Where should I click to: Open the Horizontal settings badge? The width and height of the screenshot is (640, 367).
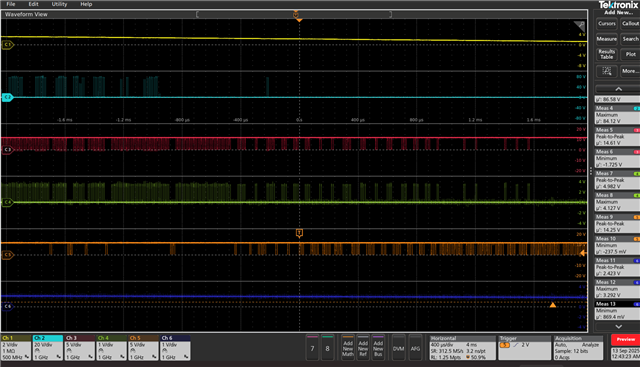(462, 348)
